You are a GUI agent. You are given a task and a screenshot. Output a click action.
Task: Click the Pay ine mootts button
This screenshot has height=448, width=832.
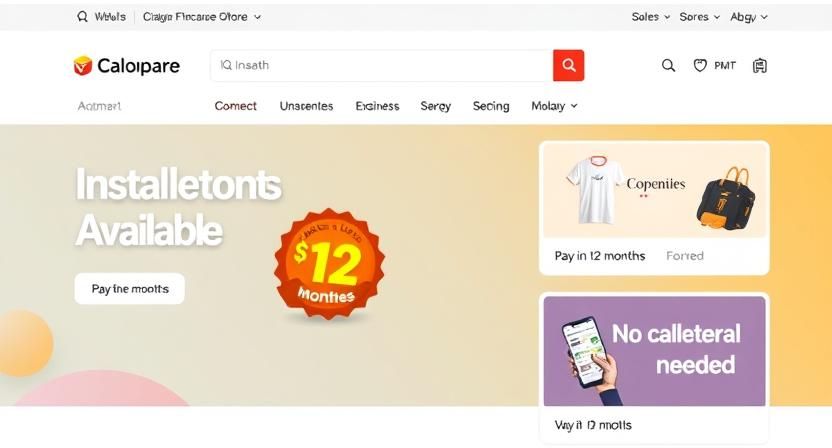click(x=129, y=289)
